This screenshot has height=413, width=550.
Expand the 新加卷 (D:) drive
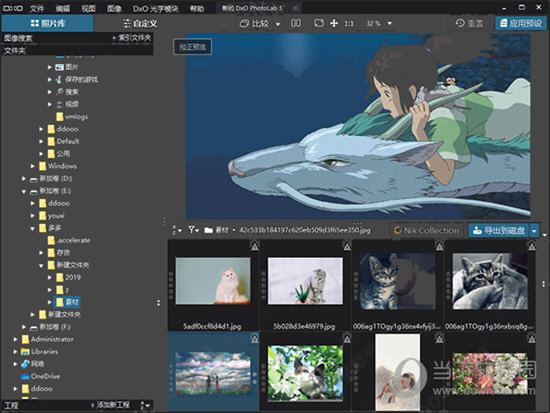[24, 178]
